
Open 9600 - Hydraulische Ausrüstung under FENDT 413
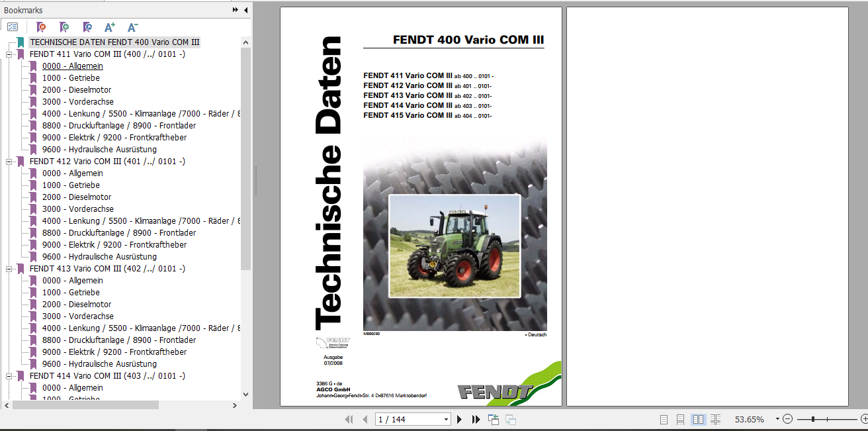99,364
